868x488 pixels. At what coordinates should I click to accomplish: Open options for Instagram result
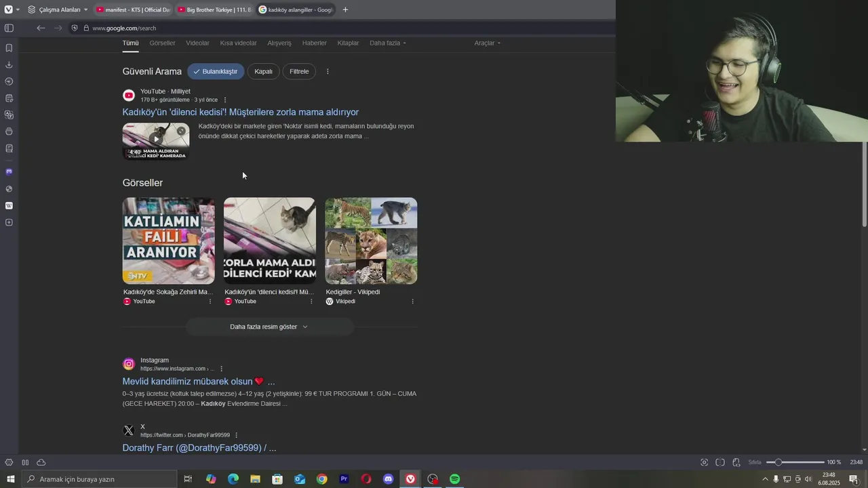pyautogui.click(x=221, y=369)
